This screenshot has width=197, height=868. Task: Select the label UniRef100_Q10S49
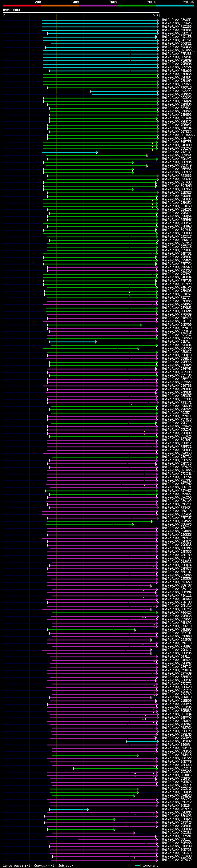click(176, 267)
